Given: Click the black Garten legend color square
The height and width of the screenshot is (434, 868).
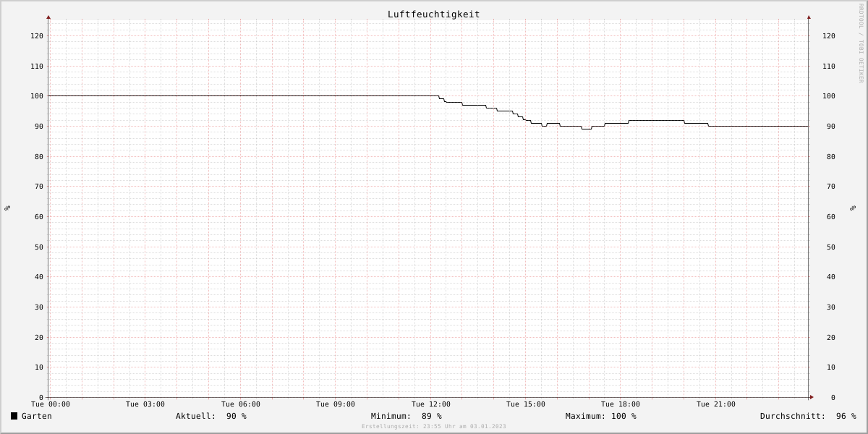Looking at the screenshot, I should coord(14,416).
